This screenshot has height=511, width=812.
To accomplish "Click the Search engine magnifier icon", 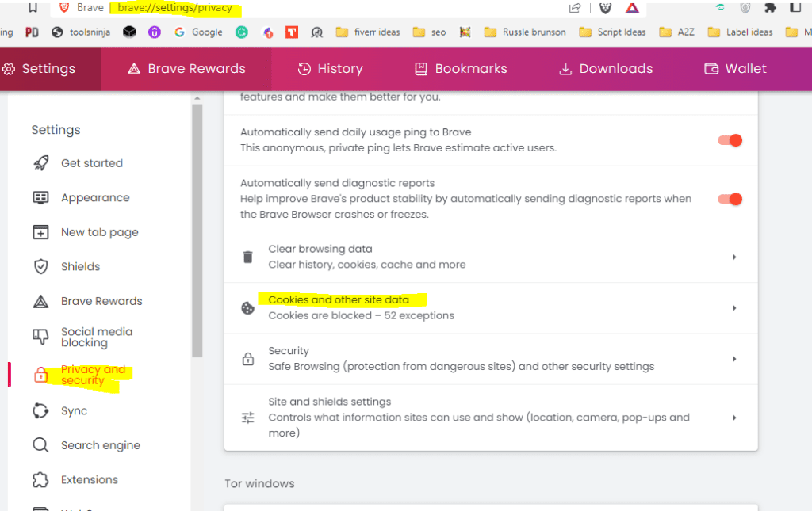I will [41, 445].
